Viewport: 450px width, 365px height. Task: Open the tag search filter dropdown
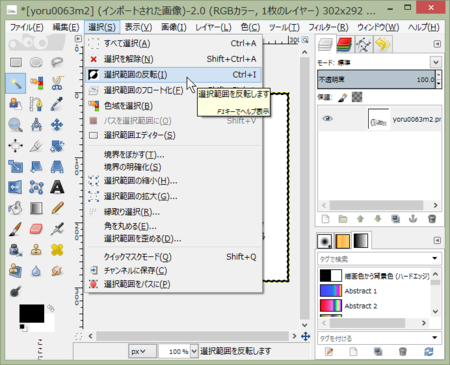(435, 258)
